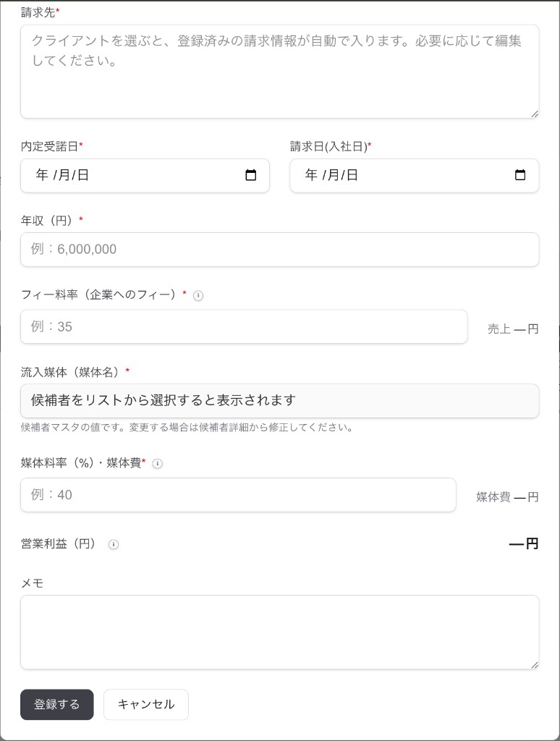
Task: Click the 媒体料率（%）・媒体費 label
Action: 83,462
